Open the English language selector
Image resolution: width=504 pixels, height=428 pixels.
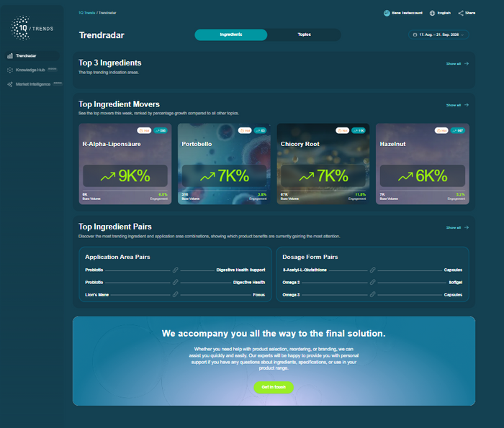pyautogui.click(x=441, y=13)
